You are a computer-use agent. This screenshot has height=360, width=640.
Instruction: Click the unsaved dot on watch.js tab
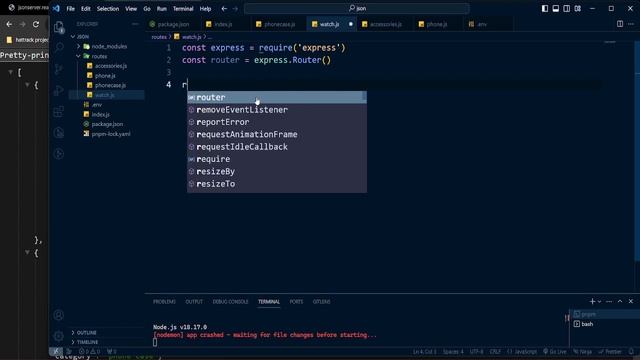coord(351,24)
